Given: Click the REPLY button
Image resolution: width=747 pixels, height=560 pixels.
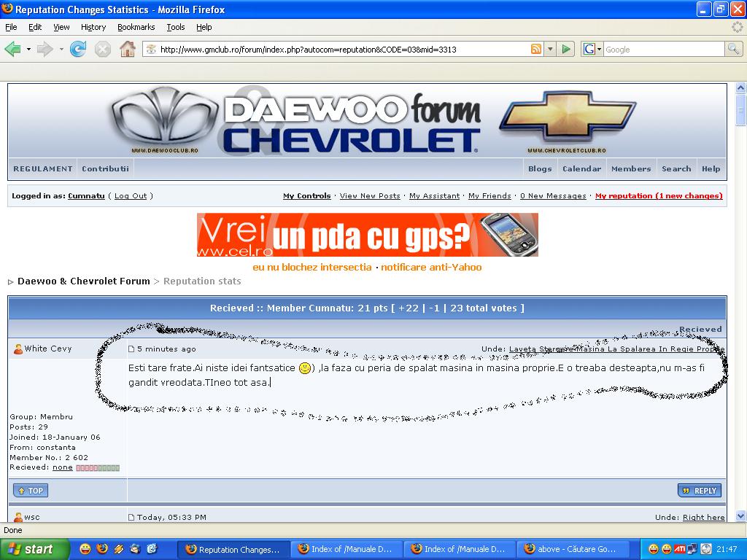Looking at the screenshot, I should click(699, 491).
